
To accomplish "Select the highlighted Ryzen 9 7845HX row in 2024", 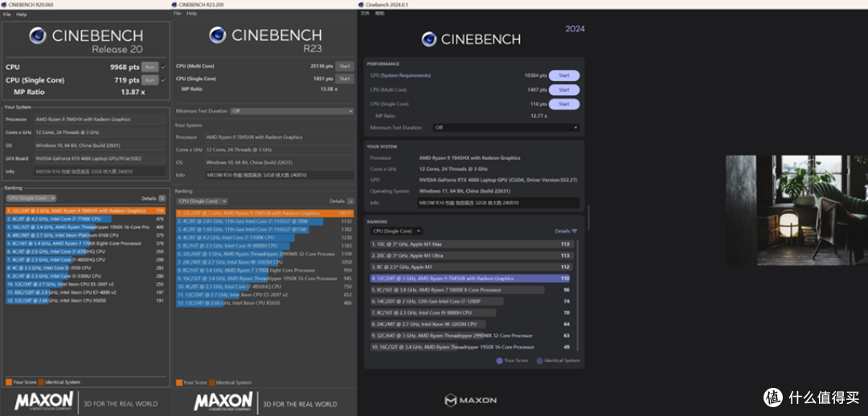I will tap(470, 279).
